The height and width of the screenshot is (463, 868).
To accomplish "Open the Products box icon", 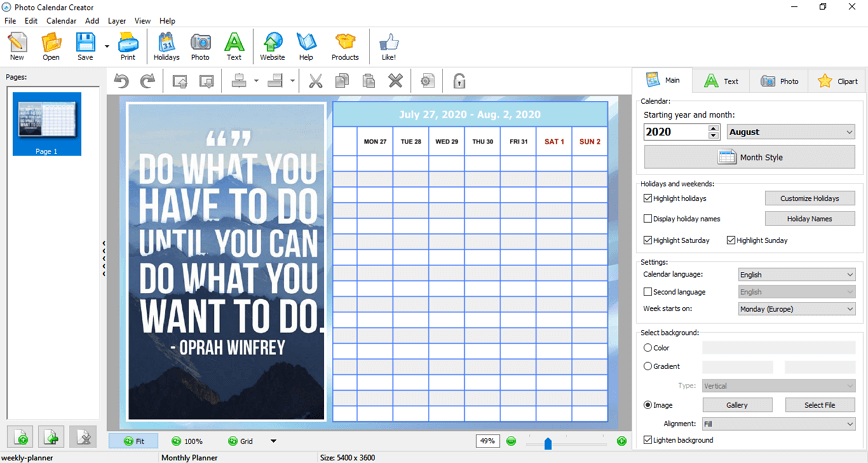I will tap(345, 47).
